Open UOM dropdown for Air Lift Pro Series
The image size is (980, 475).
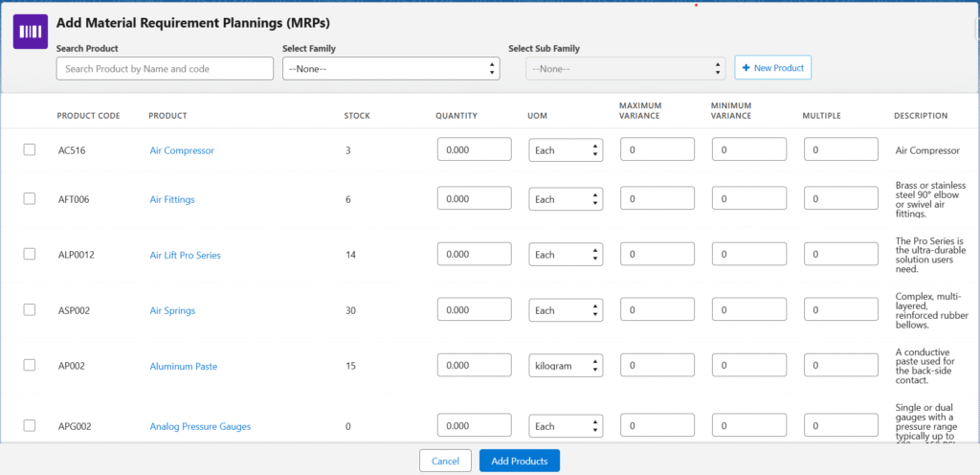(x=566, y=255)
